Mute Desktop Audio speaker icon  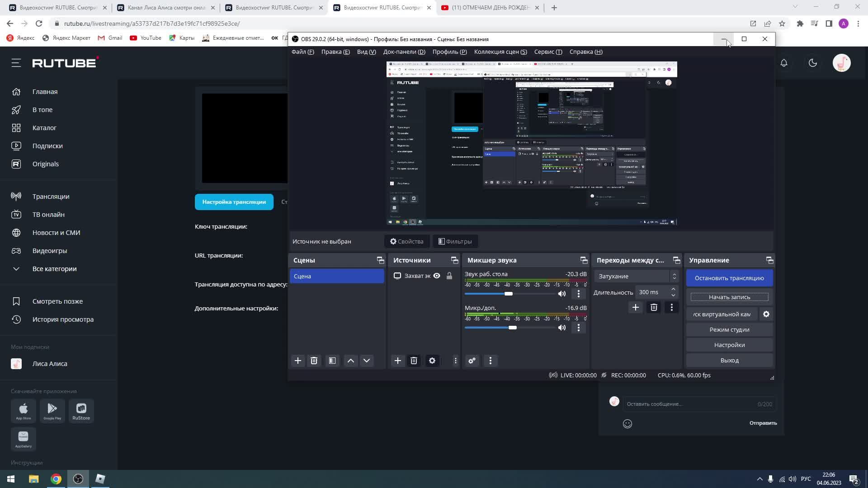point(562,294)
